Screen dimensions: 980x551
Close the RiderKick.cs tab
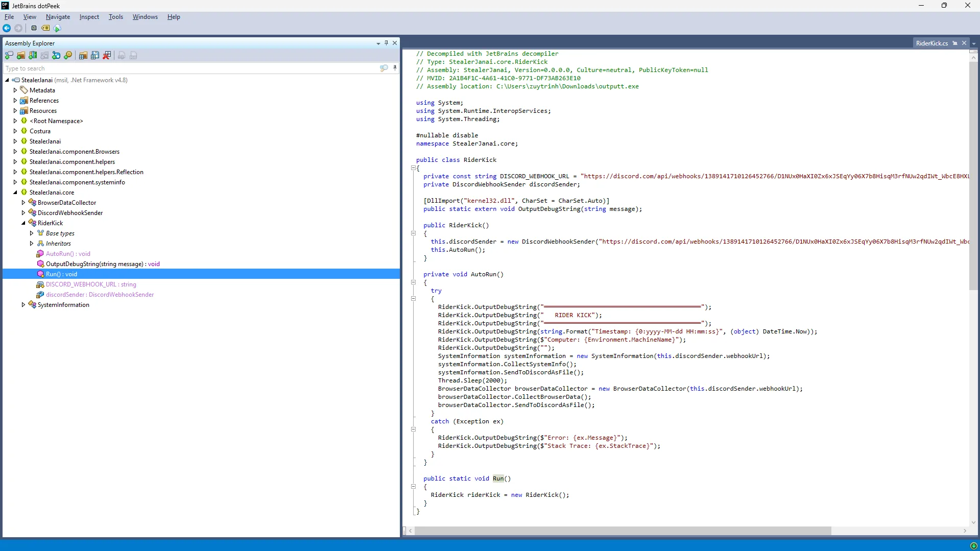click(x=964, y=43)
